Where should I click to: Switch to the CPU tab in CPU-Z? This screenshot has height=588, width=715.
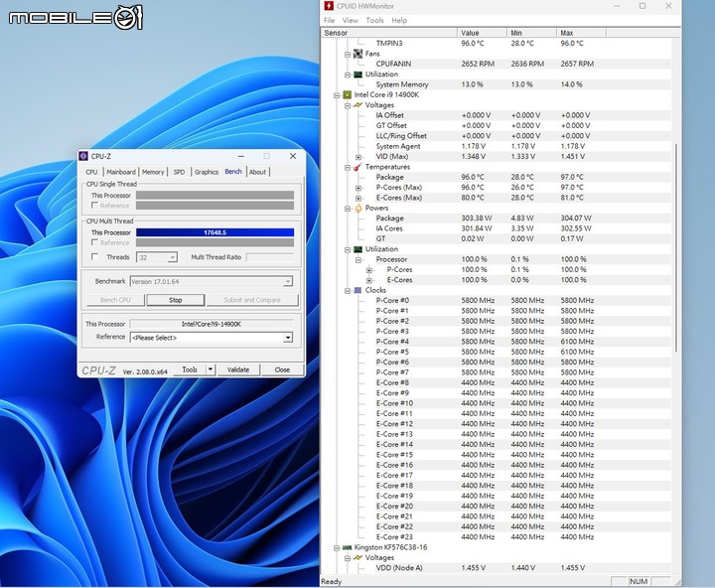pyautogui.click(x=91, y=172)
